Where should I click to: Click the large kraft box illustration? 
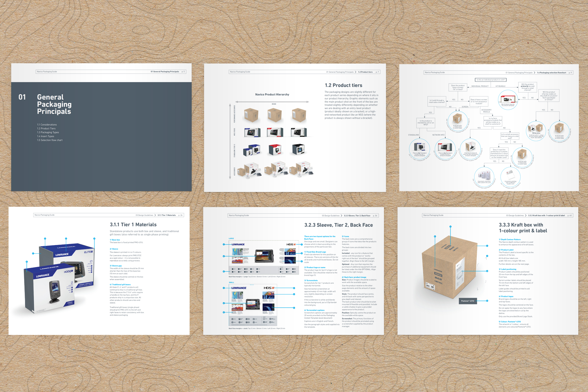(x=450, y=266)
